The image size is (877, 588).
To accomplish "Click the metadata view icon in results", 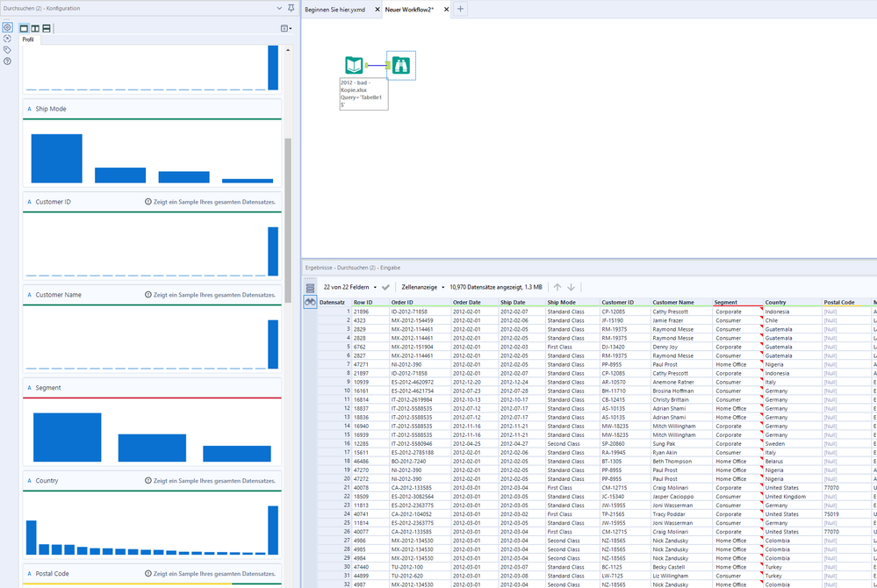I will click(310, 289).
